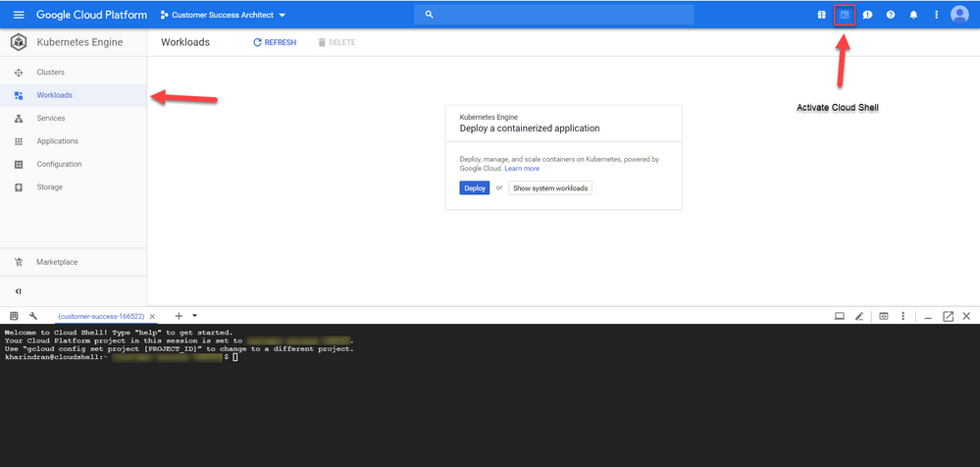Click the blue Deploy button
The width and height of the screenshot is (980, 467).
(x=475, y=188)
